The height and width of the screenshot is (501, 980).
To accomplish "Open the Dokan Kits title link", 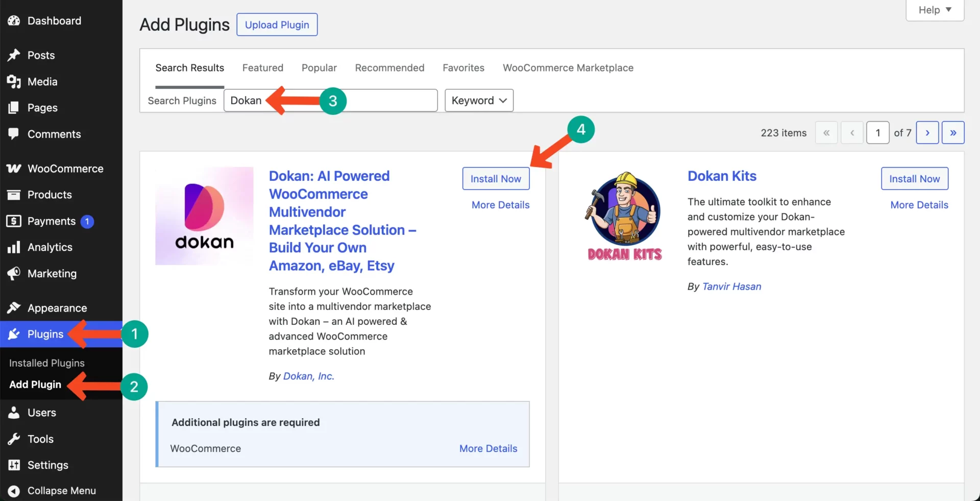I will tap(722, 176).
